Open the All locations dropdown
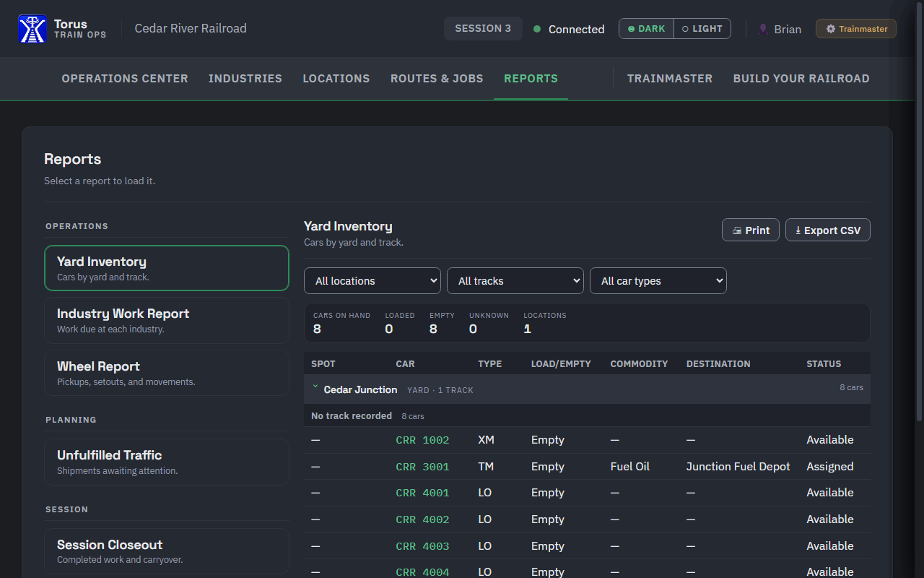 pyautogui.click(x=372, y=281)
